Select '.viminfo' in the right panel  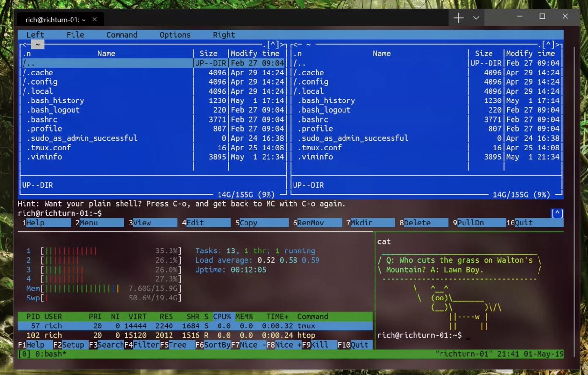pyautogui.click(x=426, y=157)
